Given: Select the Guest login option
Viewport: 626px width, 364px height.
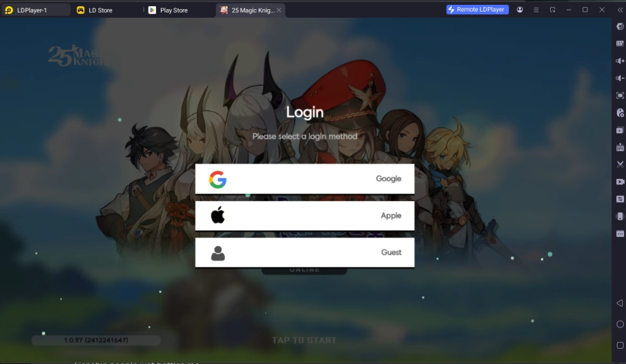Looking at the screenshot, I should coord(304,252).
